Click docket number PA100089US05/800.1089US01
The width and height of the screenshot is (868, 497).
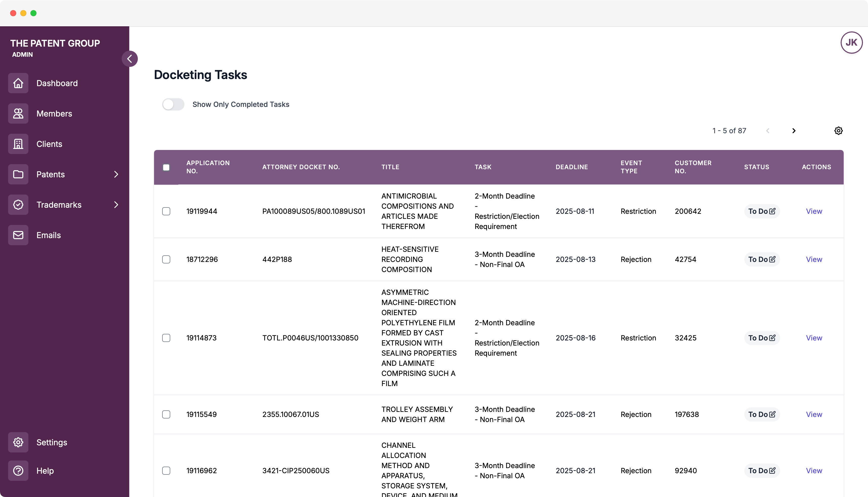(313, 211)
